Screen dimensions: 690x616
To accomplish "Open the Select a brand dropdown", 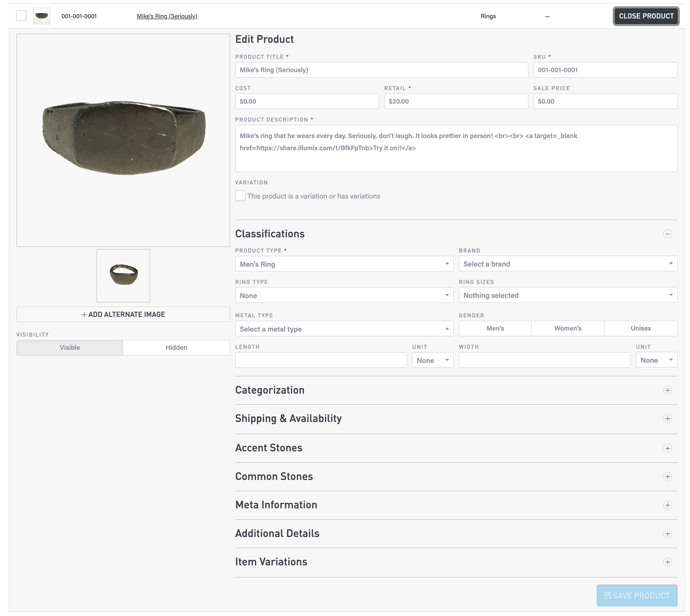I will click(x=567, y=264).
